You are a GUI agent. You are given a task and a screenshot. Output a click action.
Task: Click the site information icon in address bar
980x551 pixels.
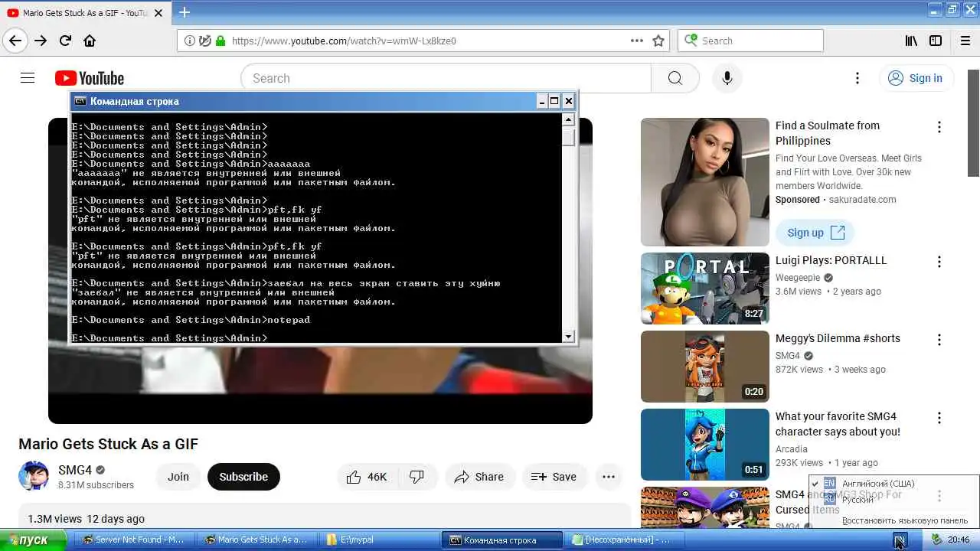coord(189,41)
